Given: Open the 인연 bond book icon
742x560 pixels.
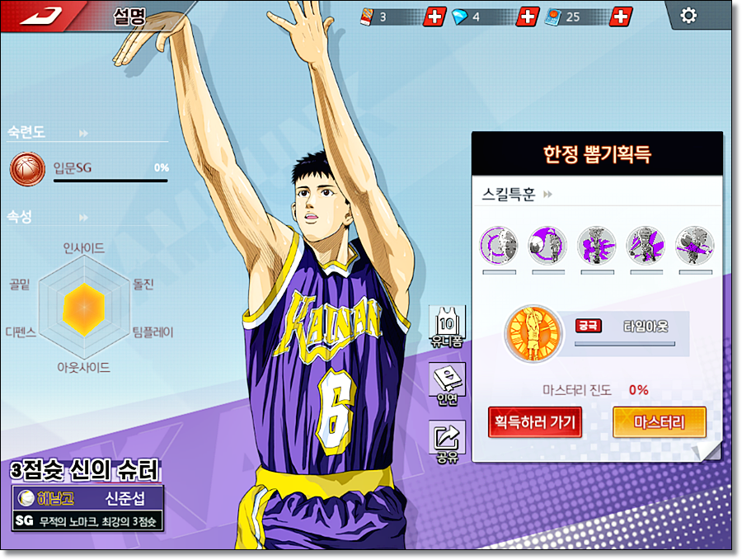Looking at the screenshot, I should [x=447, y=384].
